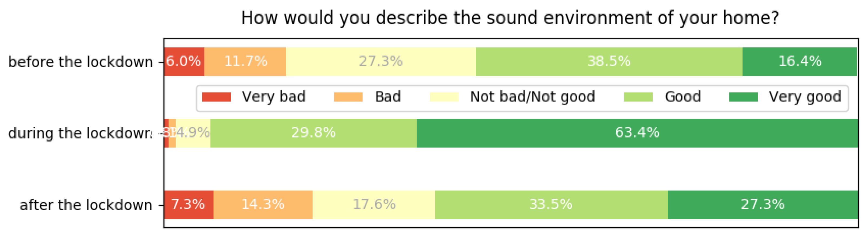
Task: Select the 'after the lockdown' axis label
Action: [86, 205]
